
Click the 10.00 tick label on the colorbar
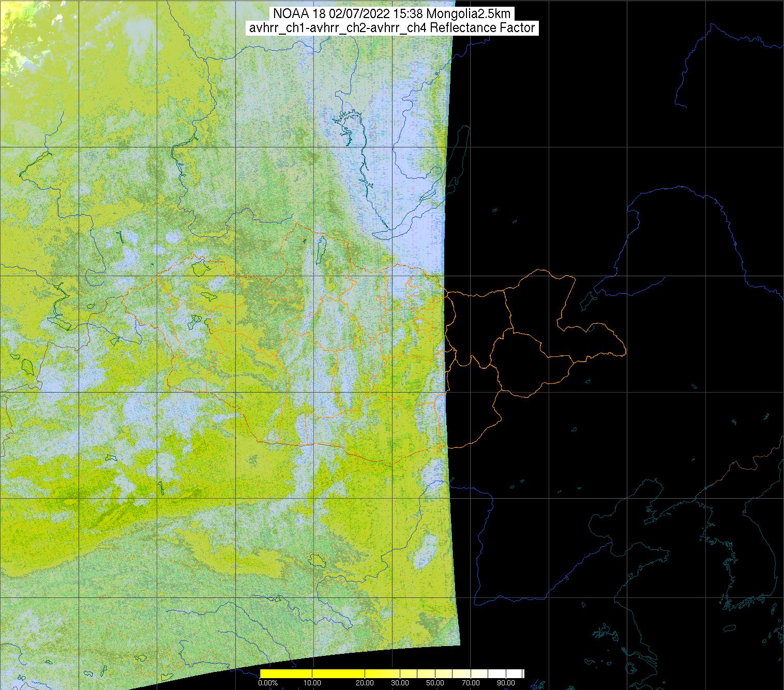[x=312, y=683]
